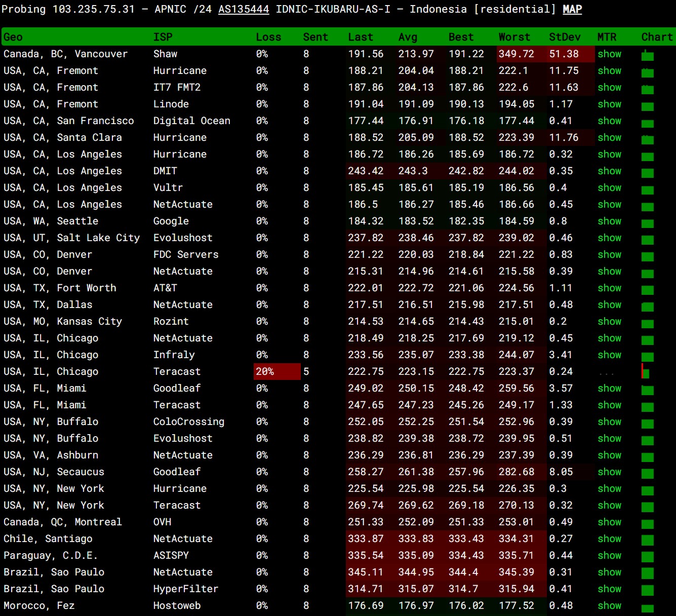Show MTR for Sao Paulo HyperFilter row
Viewport: 676px width, 616px height.
pos(609,589)
